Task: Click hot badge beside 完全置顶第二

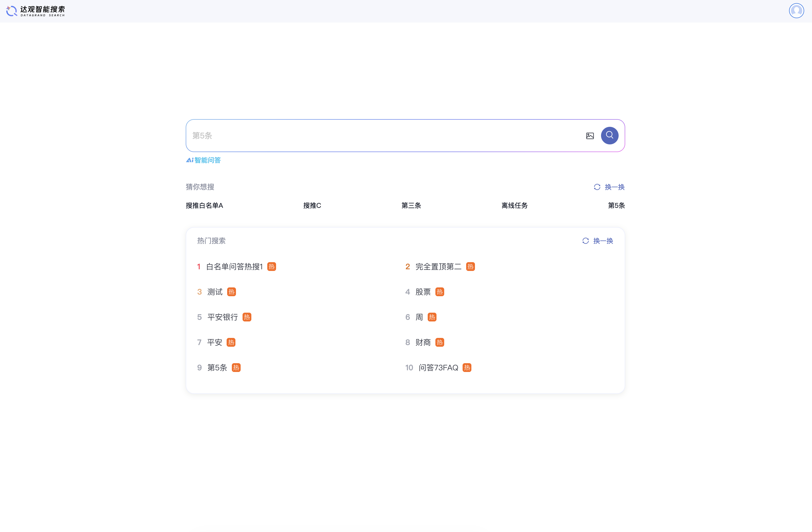Action: point(471,267)
